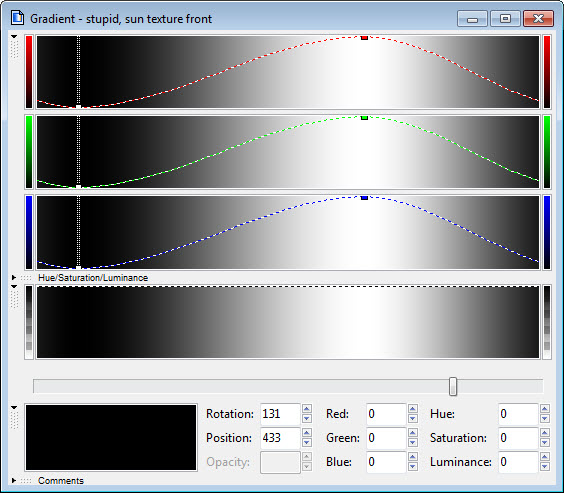Click the white node at red curve bottom
The width and height of the screenshot is (564, 493).
coord(78,106)
